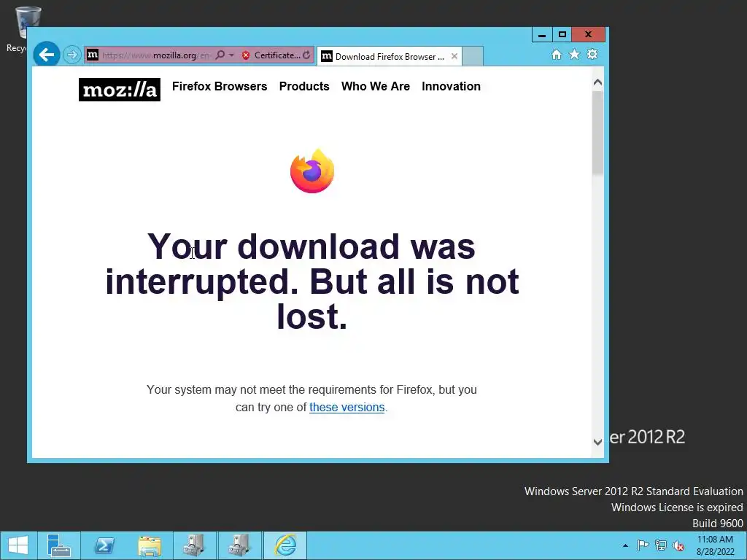The image size is (747, 560).
Task: Click the scrollbar up arrow
Action: [597, 82]
